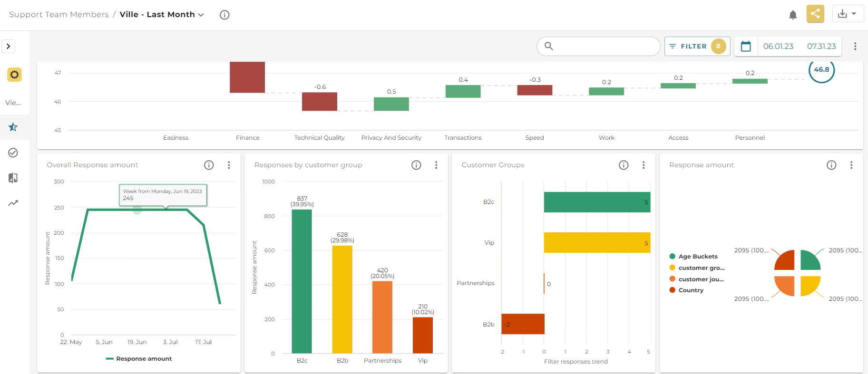Click the orange pie quadrant
Image resolution: width=868 pixels, height=374 pixels.
[x=786, y=284]
